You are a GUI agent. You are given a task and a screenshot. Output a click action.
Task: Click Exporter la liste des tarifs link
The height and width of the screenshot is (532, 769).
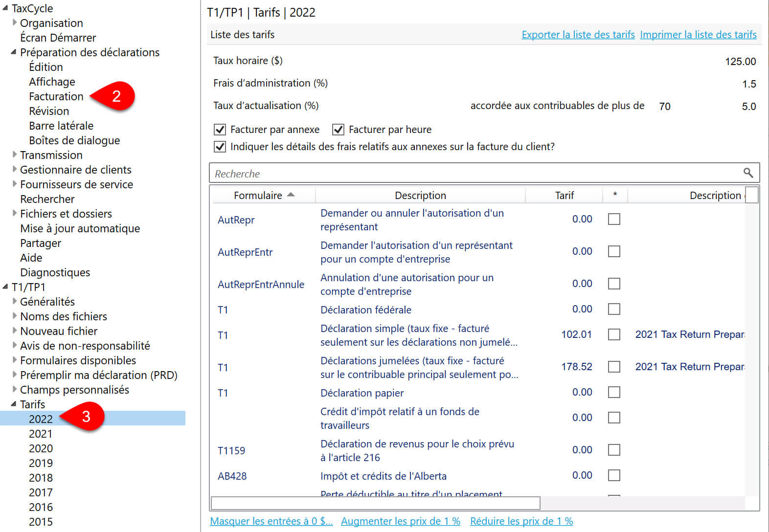(x=578, y=35)
